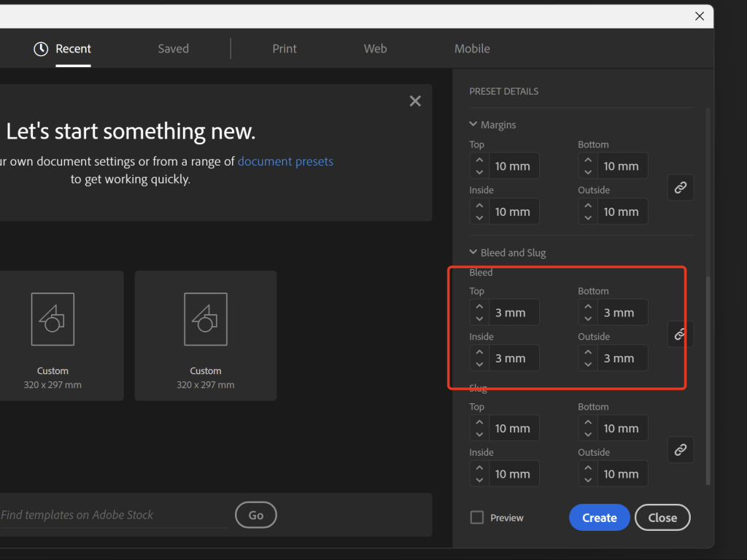Screen dimensions: 747x560
Task: Click the Go button for Adobe Stock
Action: (256, 515)
